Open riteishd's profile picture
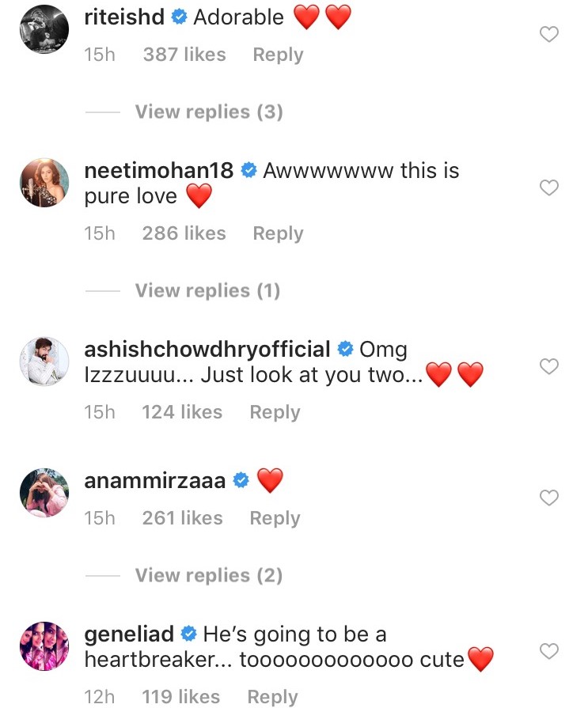The width and height of the screenshot is (588, 708). [44, 29]
